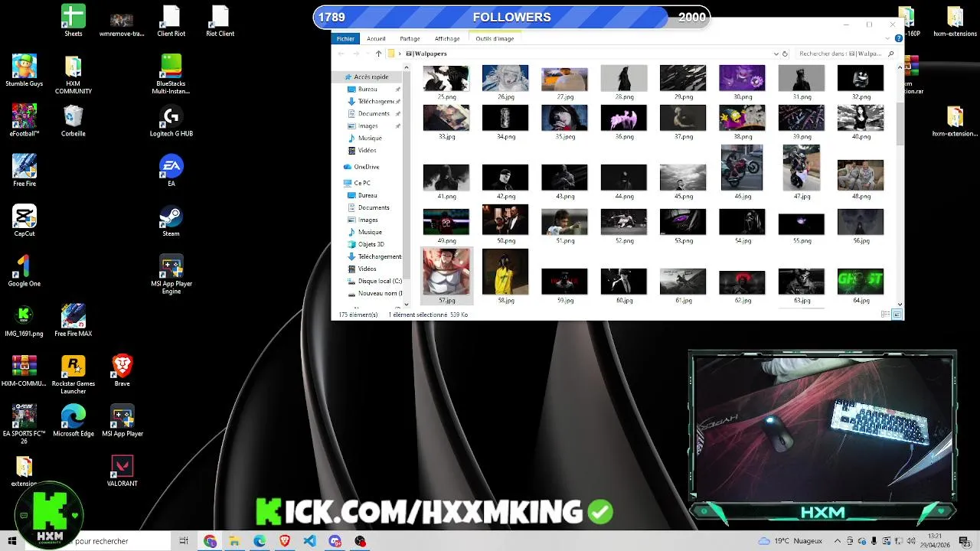Open File Explorer from the taskbar
This screenshot has height=551, width=980.
tap(234, 541)
